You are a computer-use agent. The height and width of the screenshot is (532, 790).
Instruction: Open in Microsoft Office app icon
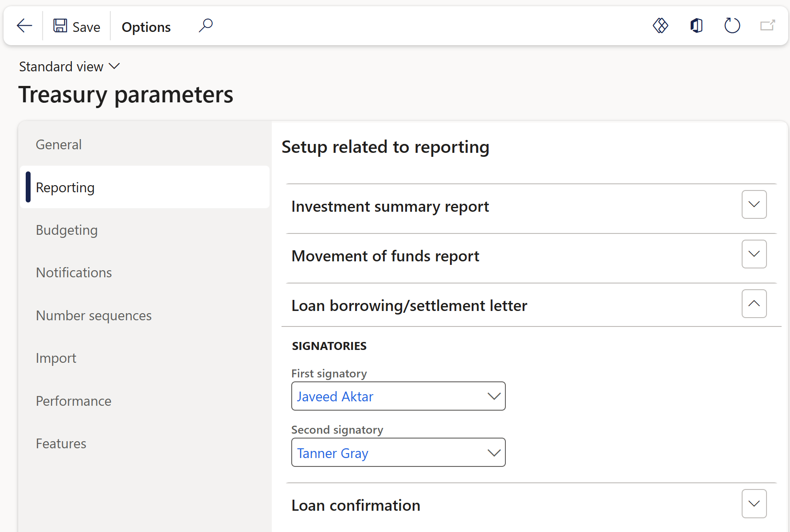click(696, 26)
